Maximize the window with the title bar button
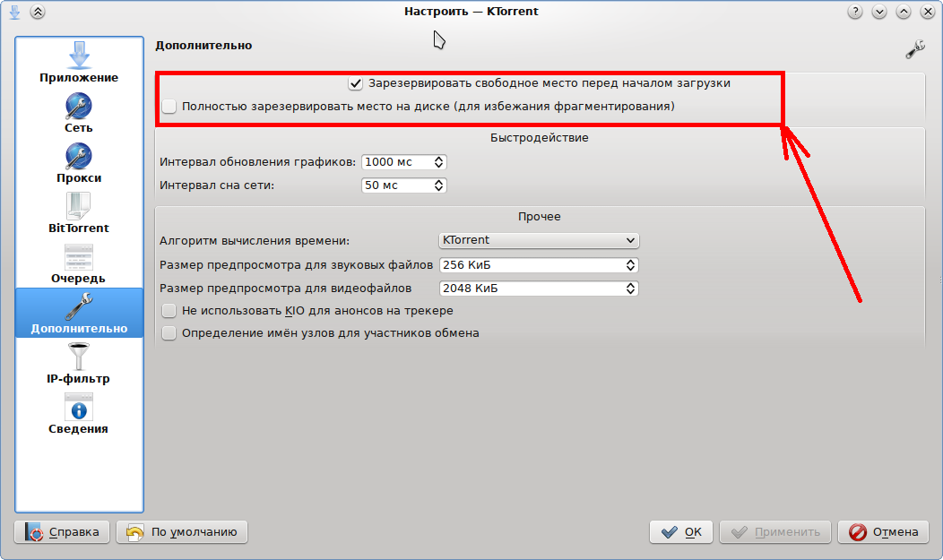 [x=903, y=12]
